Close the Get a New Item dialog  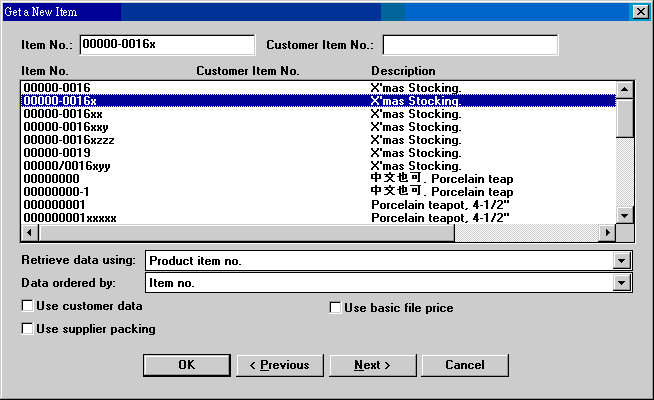(x=639, y=11)
